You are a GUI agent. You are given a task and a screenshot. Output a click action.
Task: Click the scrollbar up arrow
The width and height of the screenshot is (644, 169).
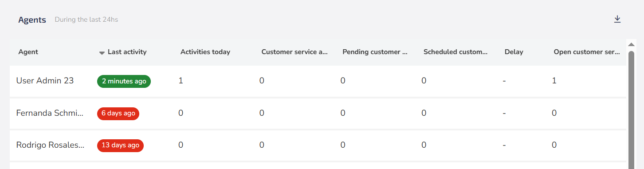click(x=631, y=44)
